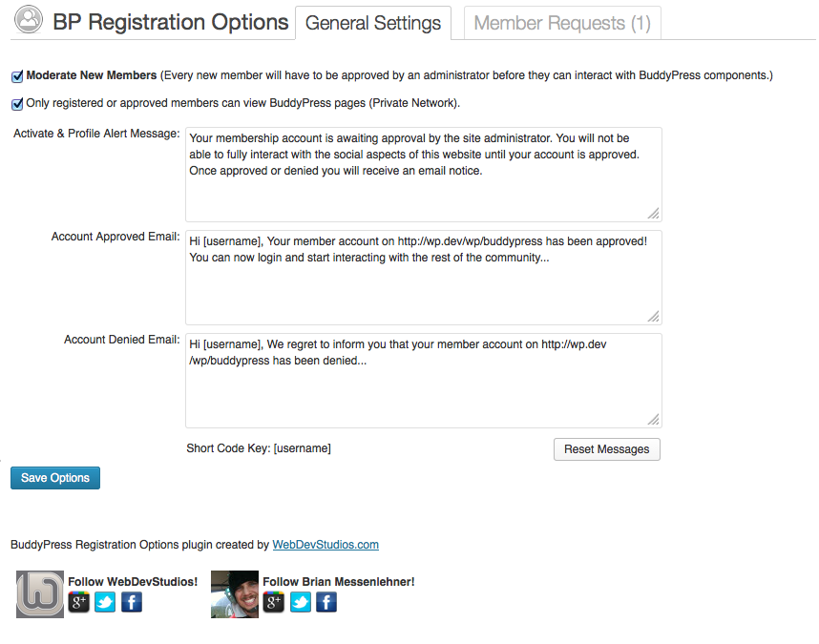Uncheck the Moderate New Members checkbox
This screenshot has height=644, width=819.
pyautogui.click(x=17, y=76)
